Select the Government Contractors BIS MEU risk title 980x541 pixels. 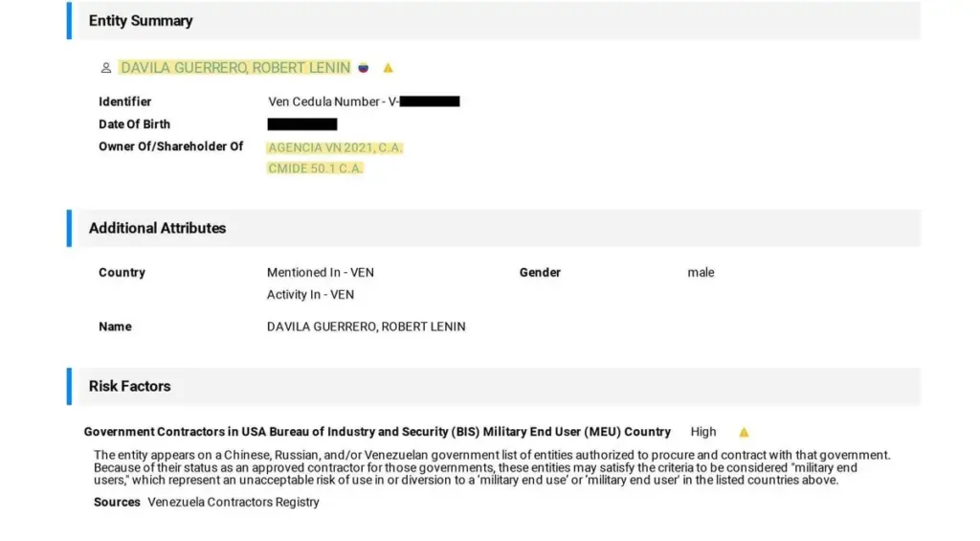point(377,432)
